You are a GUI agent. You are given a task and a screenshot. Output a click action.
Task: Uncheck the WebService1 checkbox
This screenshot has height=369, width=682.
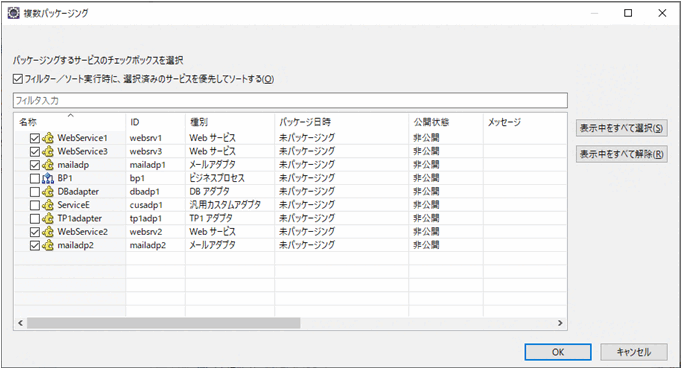coord(35,138)
